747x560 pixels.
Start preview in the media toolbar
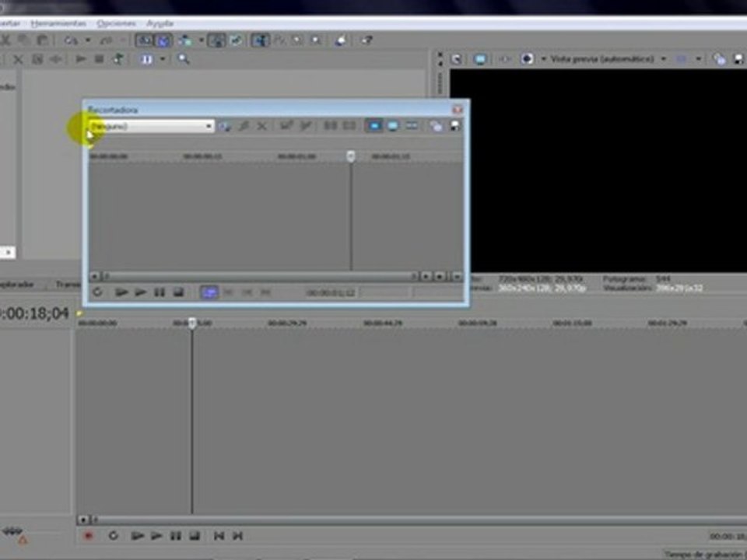coord(80,59)
